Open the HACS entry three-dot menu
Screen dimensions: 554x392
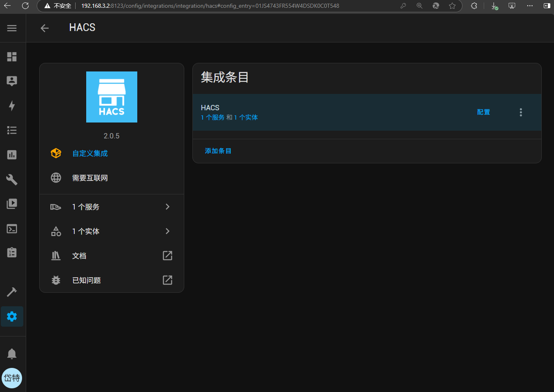click(520, 112)
